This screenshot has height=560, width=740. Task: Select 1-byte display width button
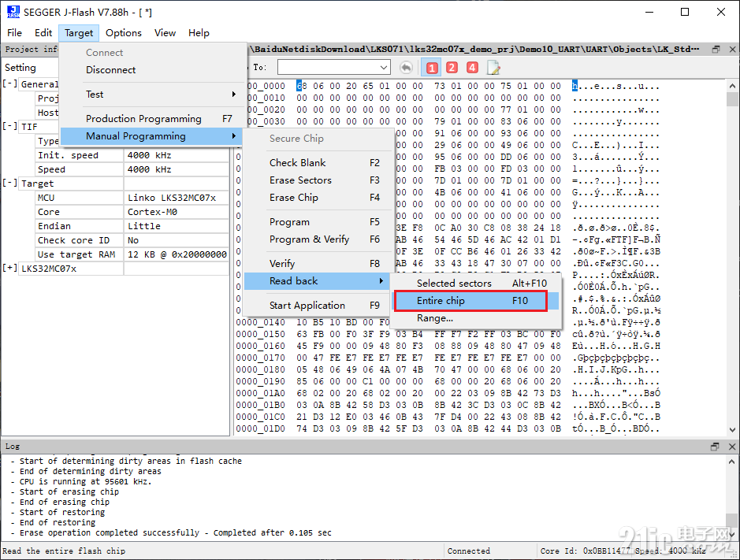click(x=431, y=68)
